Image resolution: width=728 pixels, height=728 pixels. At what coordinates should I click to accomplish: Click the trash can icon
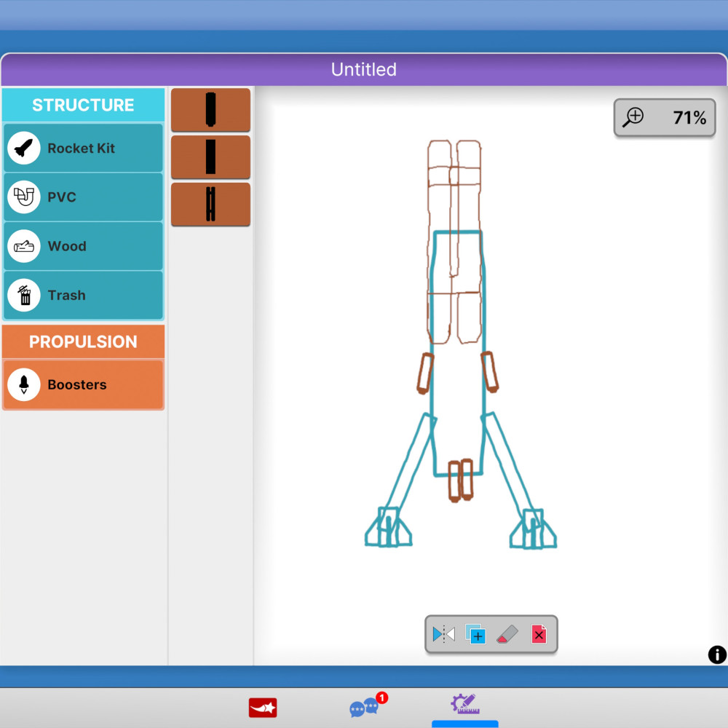pyautogui.click(x=24, y=296)
